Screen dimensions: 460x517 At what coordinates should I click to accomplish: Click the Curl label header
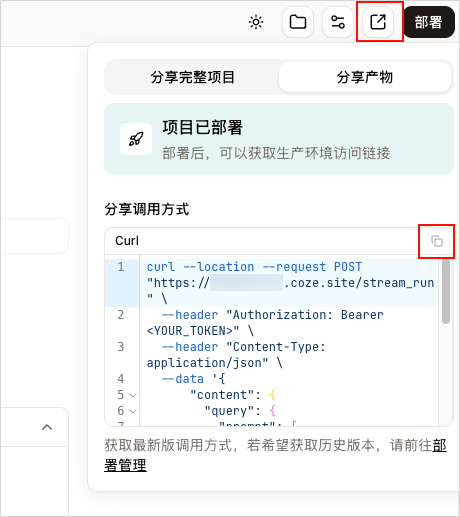[127, 241]
